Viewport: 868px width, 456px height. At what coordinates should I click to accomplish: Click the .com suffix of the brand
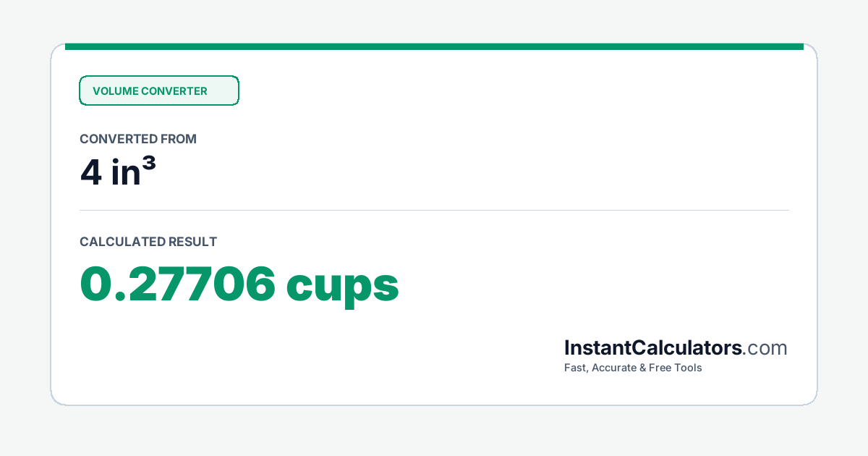(x=765, y=349)
